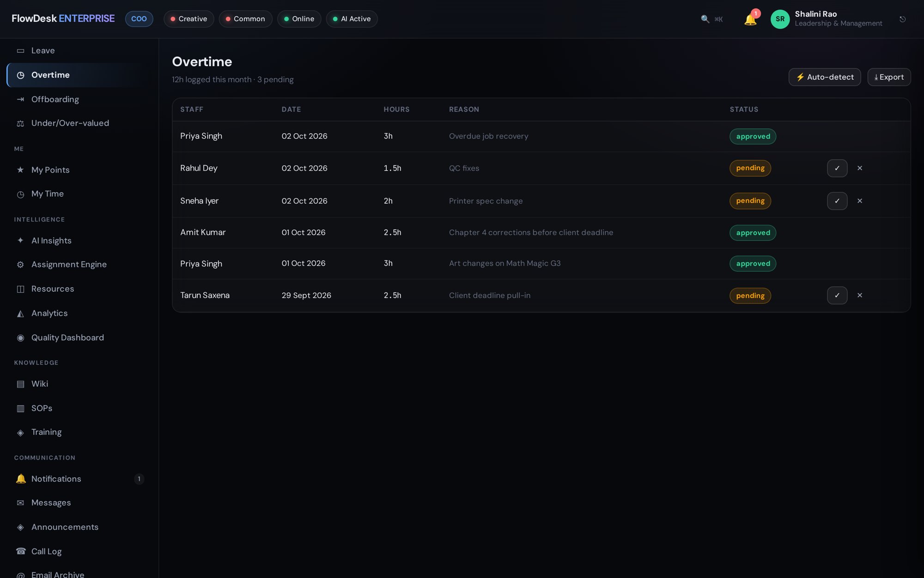Click the '12h logged this month' summary
The image size is (924, 578).
[x=212, y=80]
